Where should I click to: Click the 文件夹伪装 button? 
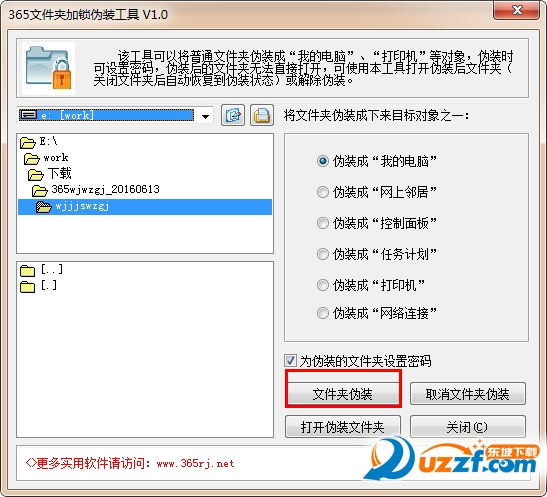tap(343, 394)
